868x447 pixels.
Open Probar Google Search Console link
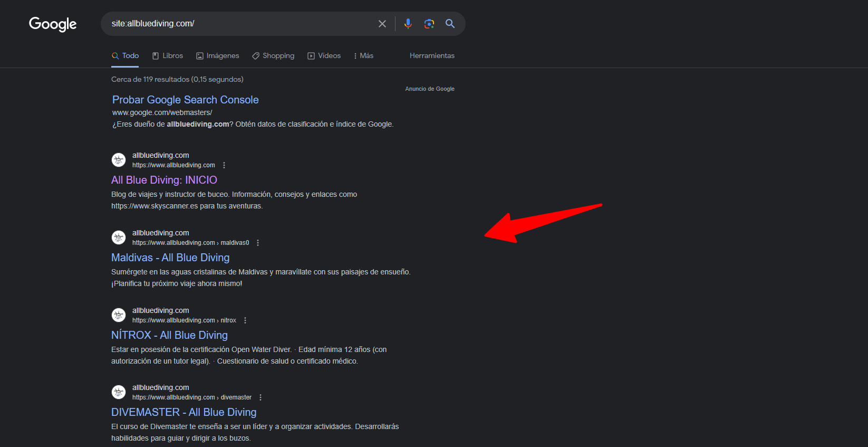tap(186, 100)
